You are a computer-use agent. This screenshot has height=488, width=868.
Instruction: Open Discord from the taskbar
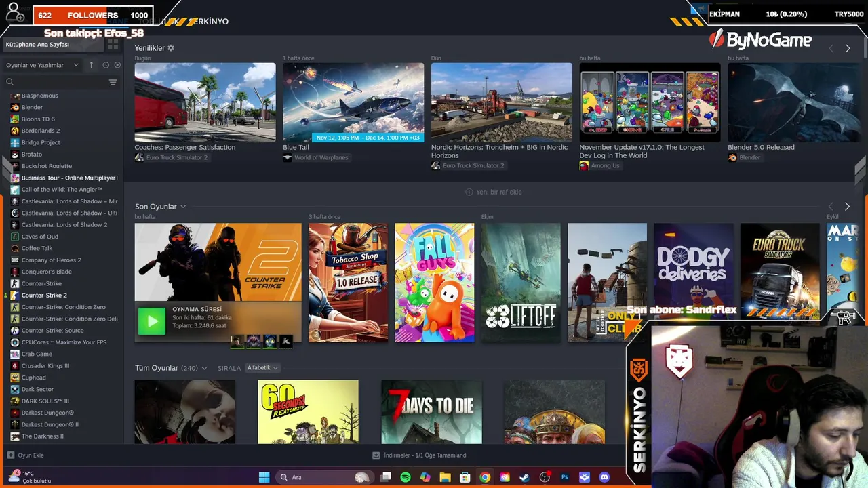[604, 477]
